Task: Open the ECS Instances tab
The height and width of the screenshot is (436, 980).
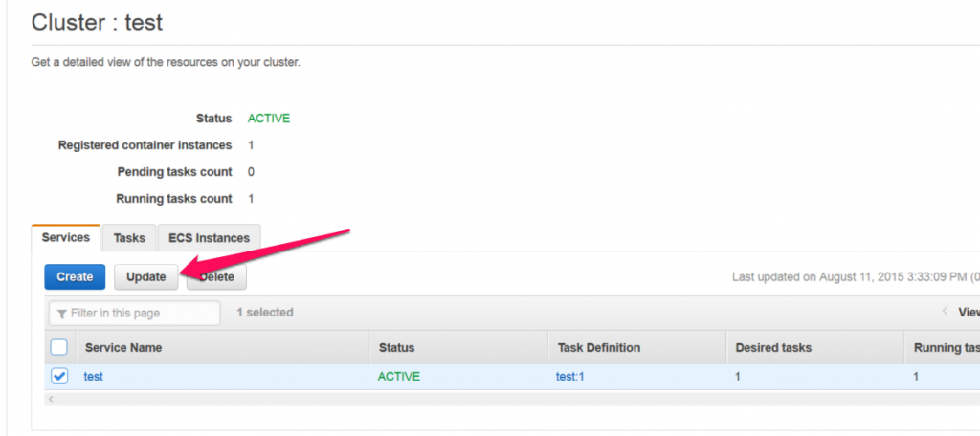Action: click(210, 238)
